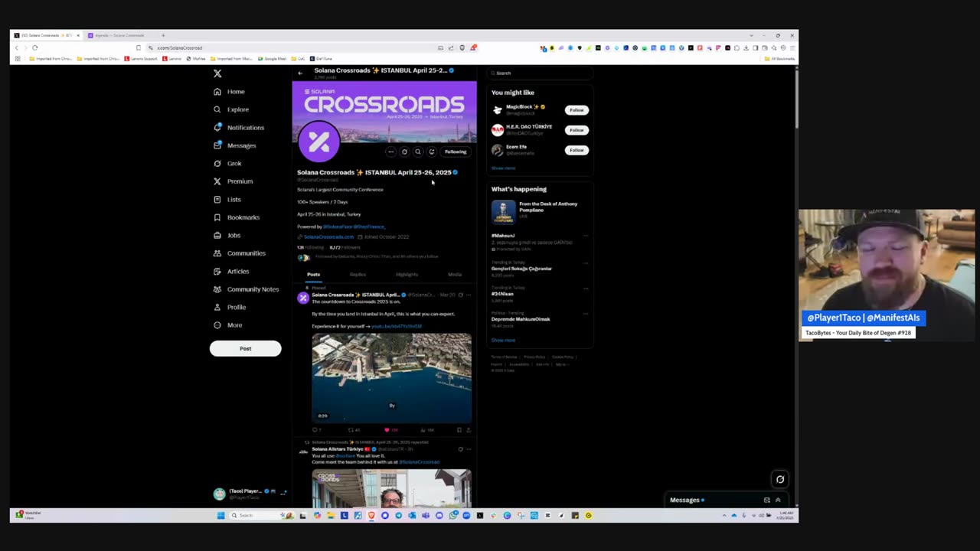980x551 pixels.
Task: Open the SolanaCrossroads.com website link
Action: tap(328, 237)
